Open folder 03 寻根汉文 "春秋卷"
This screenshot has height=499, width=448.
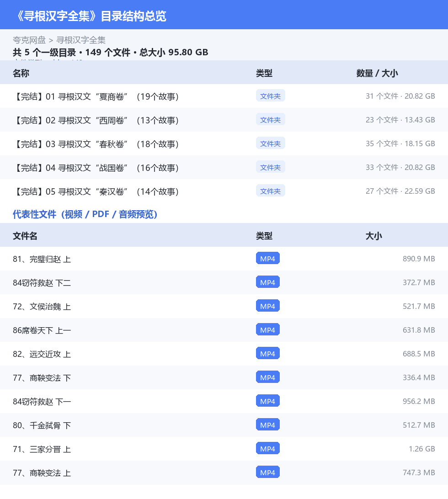pos(96,144)
